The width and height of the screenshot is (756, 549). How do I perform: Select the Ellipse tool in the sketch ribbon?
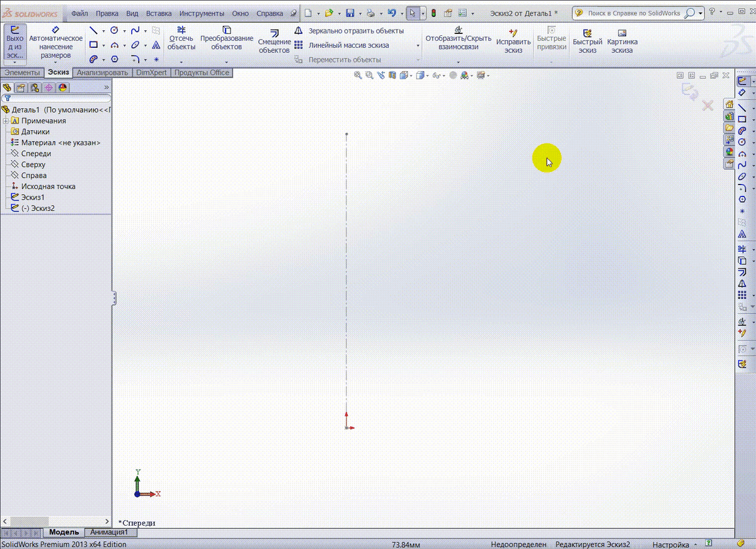coord(135,45)
